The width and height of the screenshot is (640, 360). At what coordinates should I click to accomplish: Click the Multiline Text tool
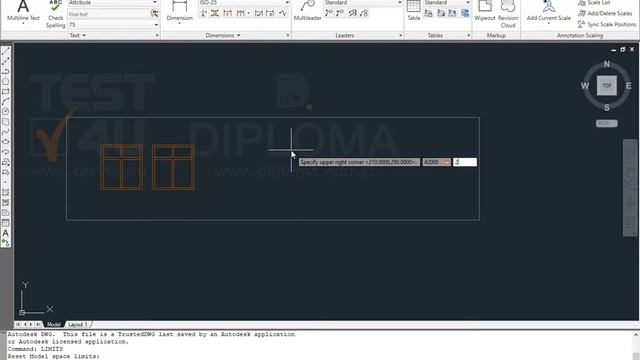tap(23, 11)
